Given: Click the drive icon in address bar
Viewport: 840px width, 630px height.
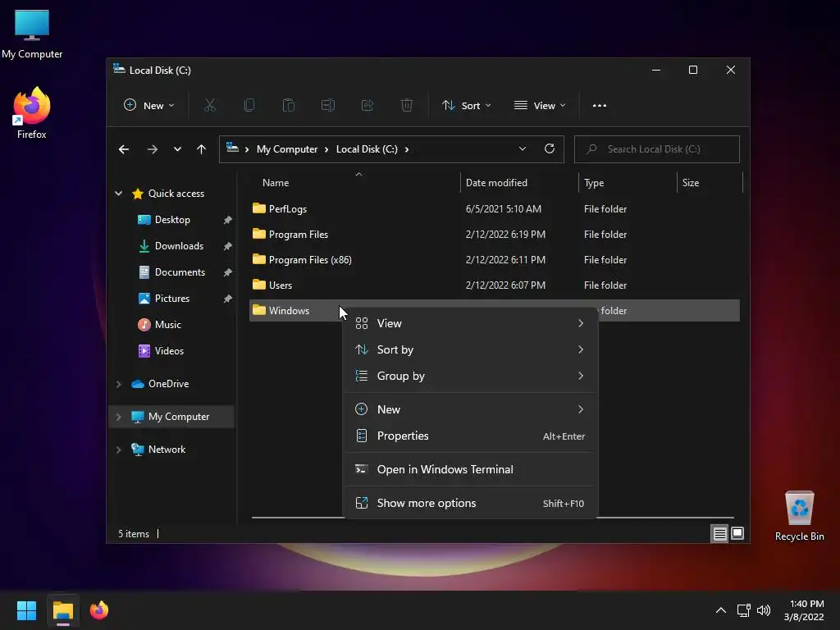Looking at the screenshot, I should point(232,148).
